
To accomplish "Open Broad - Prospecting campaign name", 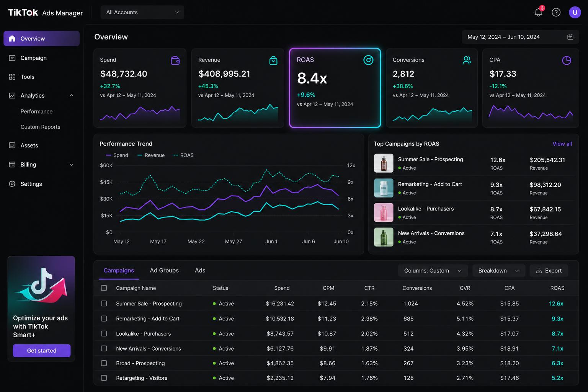I will pyautogui.click(x=140, y=363).
